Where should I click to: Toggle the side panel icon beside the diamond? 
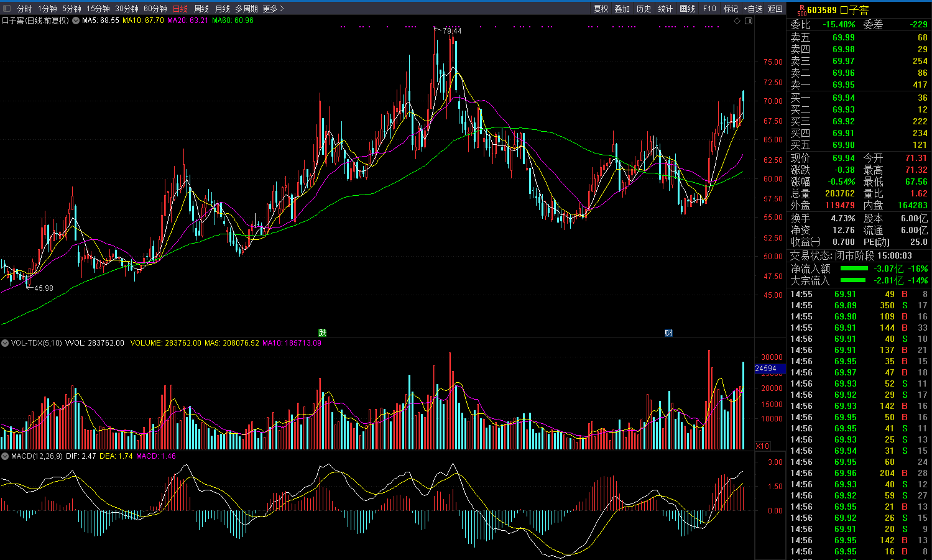click(x=749, y=21)
